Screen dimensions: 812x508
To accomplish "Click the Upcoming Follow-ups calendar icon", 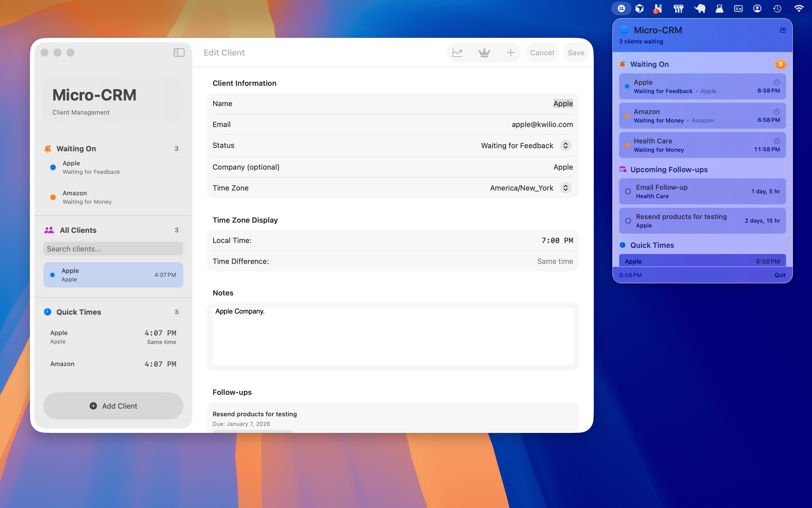I will coord(623,169).
